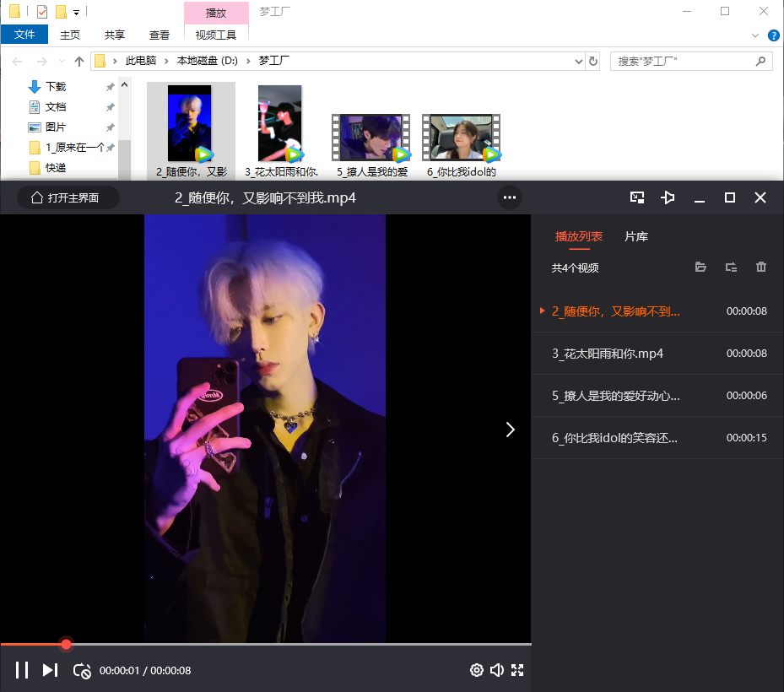Skip to the next video
The width and height of the screenshot is (784, 692).
tap(50, 670)
